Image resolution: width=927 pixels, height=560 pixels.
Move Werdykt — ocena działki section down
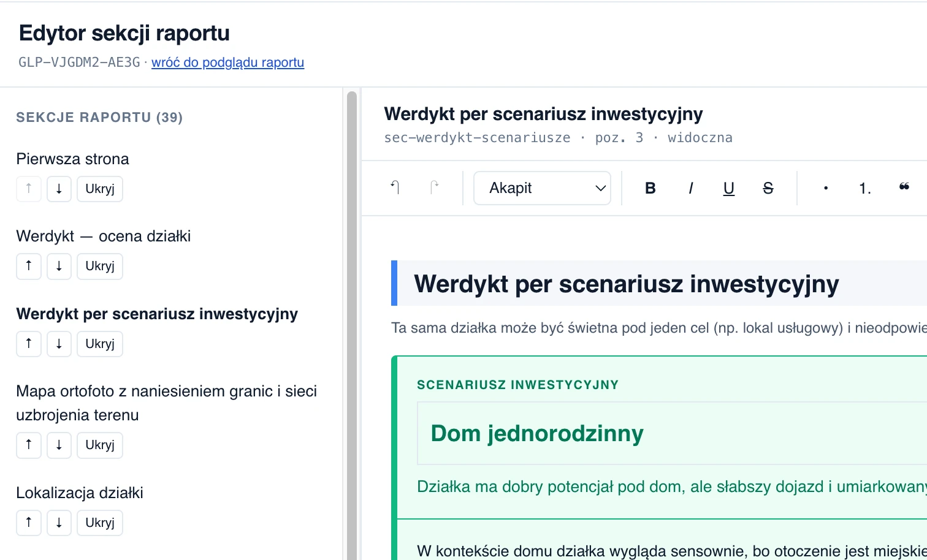tap(59, 266)
